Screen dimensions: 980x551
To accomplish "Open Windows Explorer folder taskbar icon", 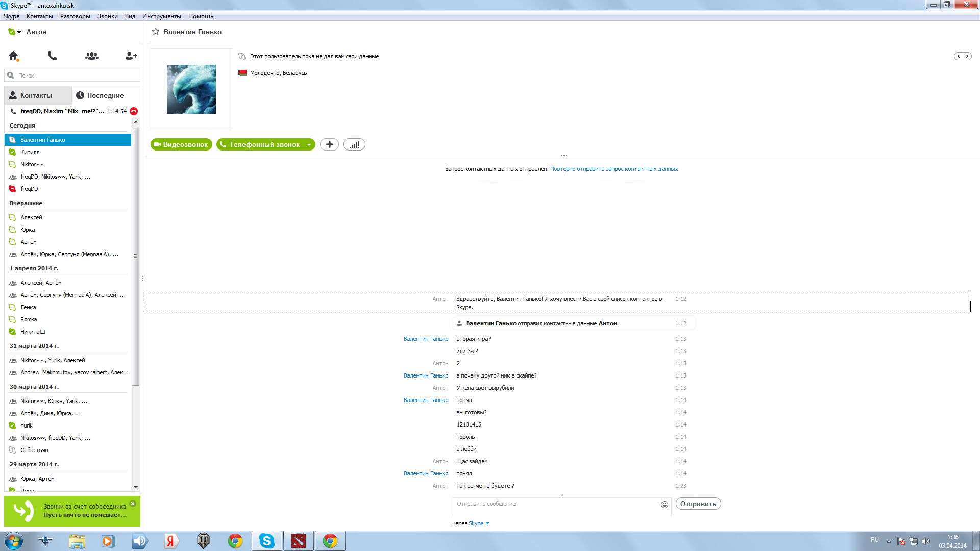I will click(x=77, y=541).
